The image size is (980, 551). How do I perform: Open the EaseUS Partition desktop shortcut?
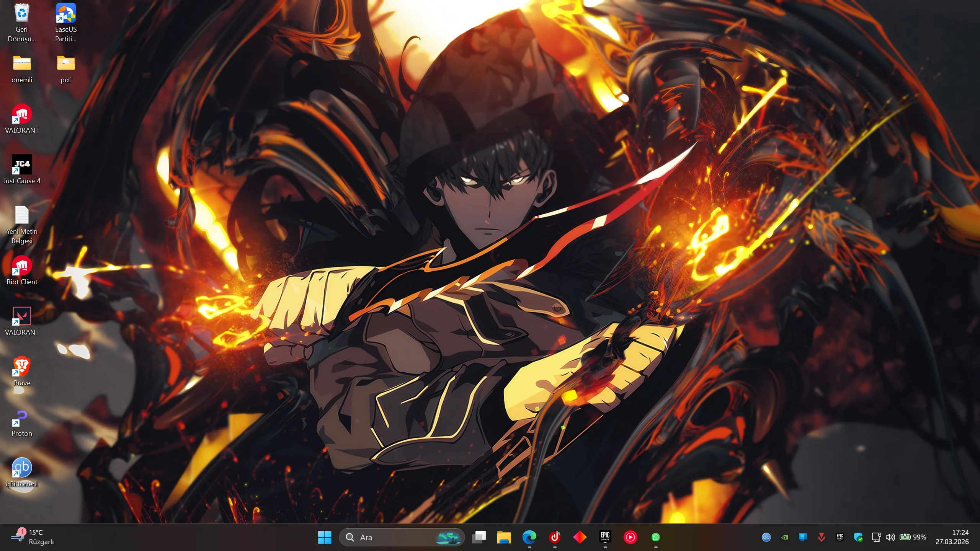point(66,13)
